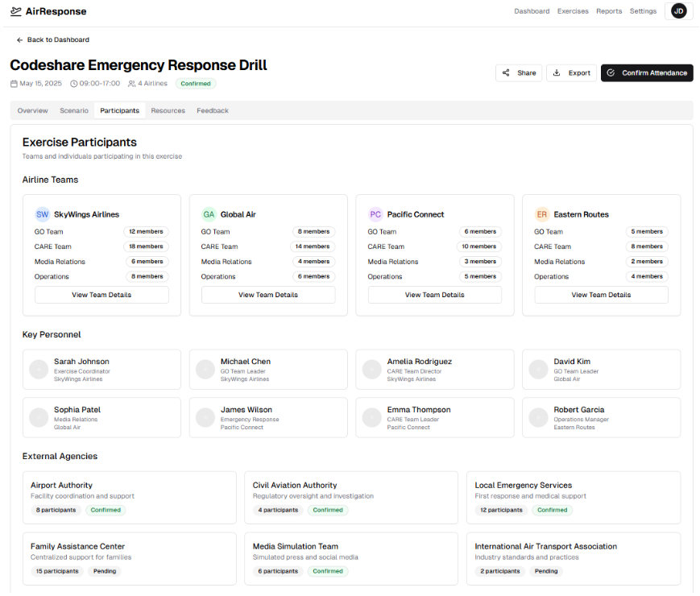Click the AirResponse plane logo icon

[x=15, y=11]
